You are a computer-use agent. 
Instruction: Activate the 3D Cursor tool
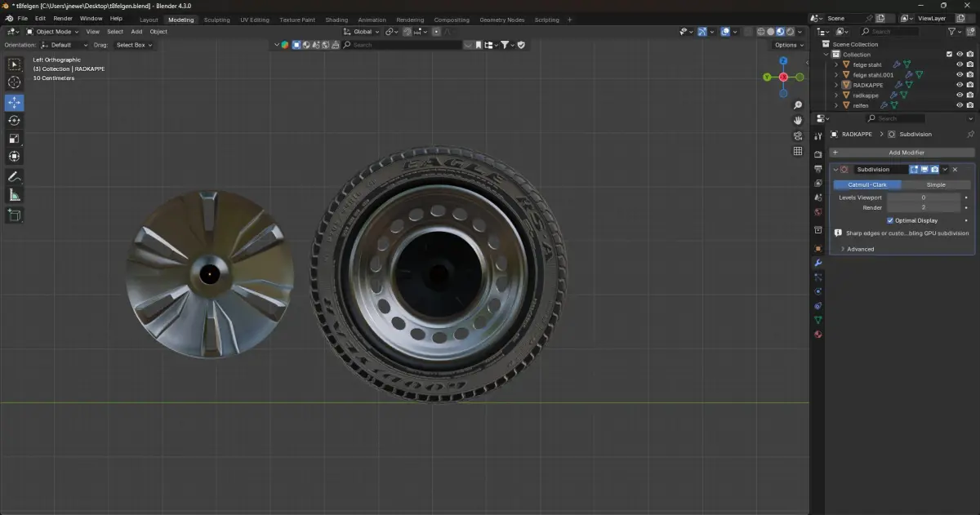tap(15, 82)
